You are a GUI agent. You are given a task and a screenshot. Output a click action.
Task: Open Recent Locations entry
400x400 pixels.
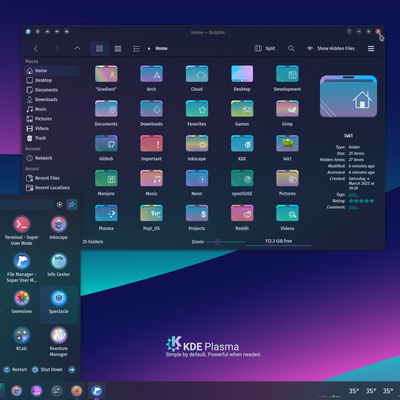point(52,188)
